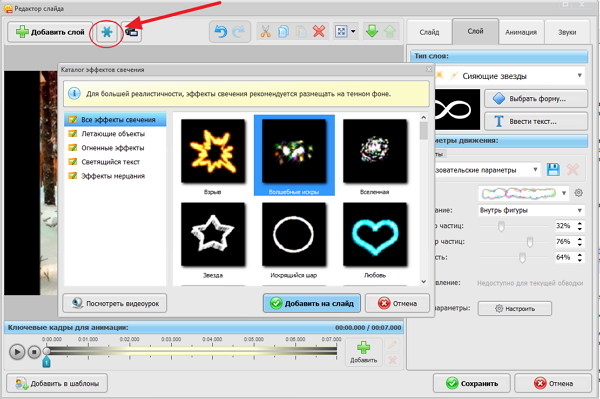Click Ввести текст button

pyautogui.click(x=536, y=121)
